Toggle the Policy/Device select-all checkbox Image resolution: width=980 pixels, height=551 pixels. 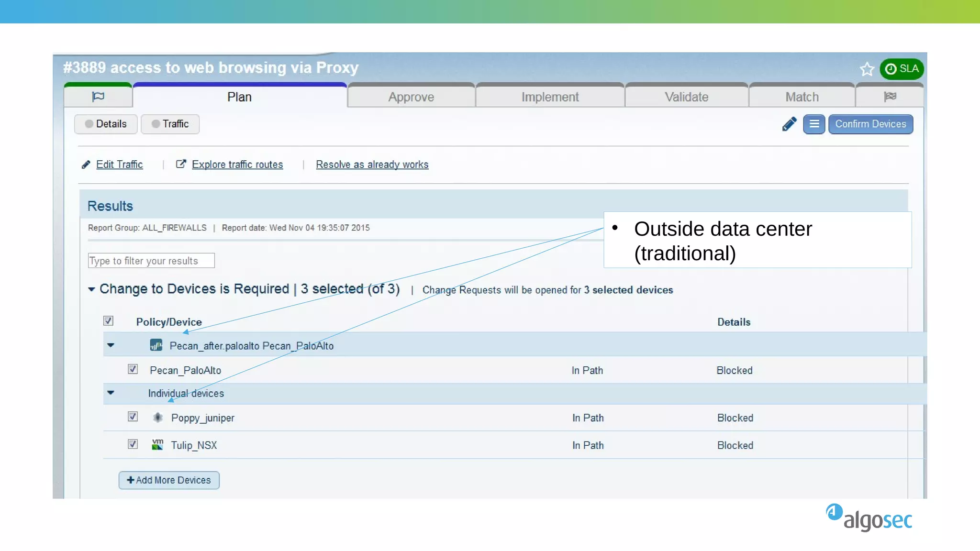click(x=109, y=321)
